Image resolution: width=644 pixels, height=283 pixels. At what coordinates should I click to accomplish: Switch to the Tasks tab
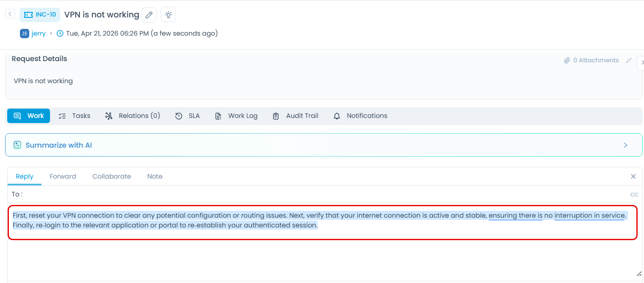click(75, 116)
